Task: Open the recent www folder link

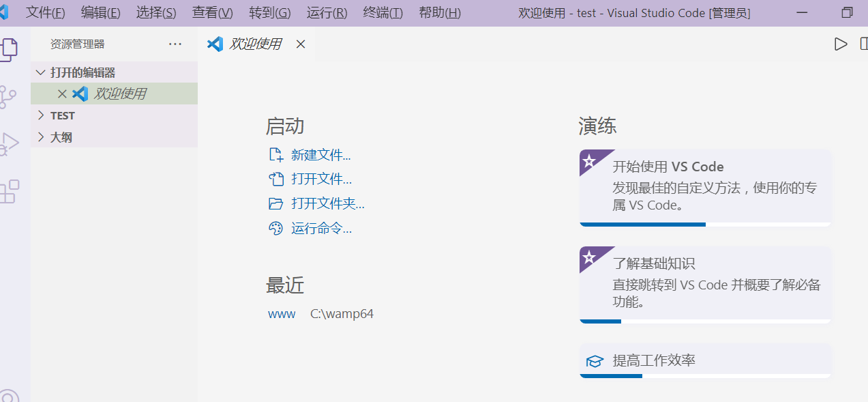Action: pyautogui.click(x=282, y=314)
